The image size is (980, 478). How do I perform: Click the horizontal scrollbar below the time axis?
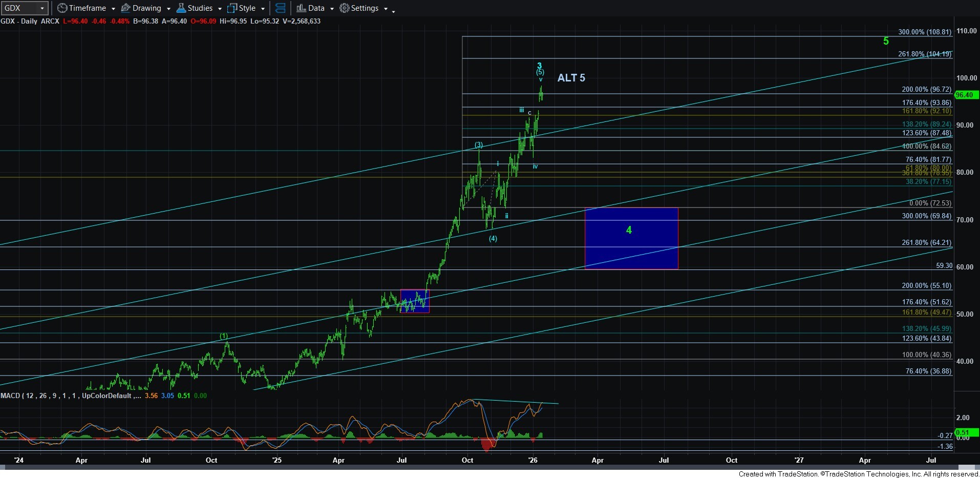tap(481, 467)
